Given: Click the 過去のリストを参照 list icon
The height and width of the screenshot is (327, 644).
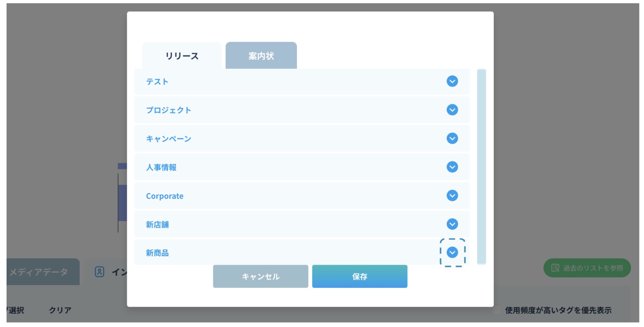Looking at the screenshot, I should (x=555, y=268).
